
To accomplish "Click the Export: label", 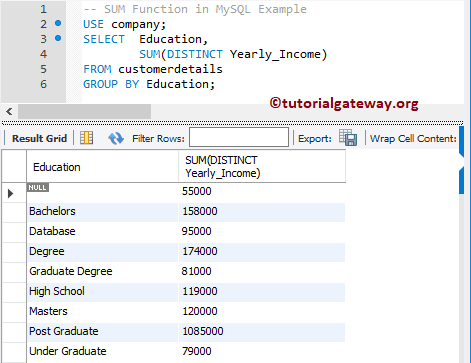I will [315, 138].
